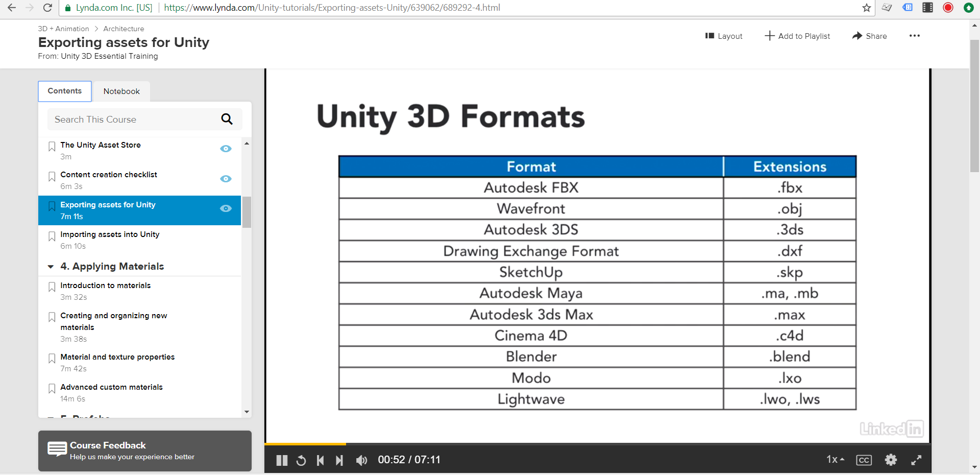Image resolution: width=980 pixels, height=475 pixels.
Task: Open Importing assets into Unity lesson
Action: (x=110, y=234)
